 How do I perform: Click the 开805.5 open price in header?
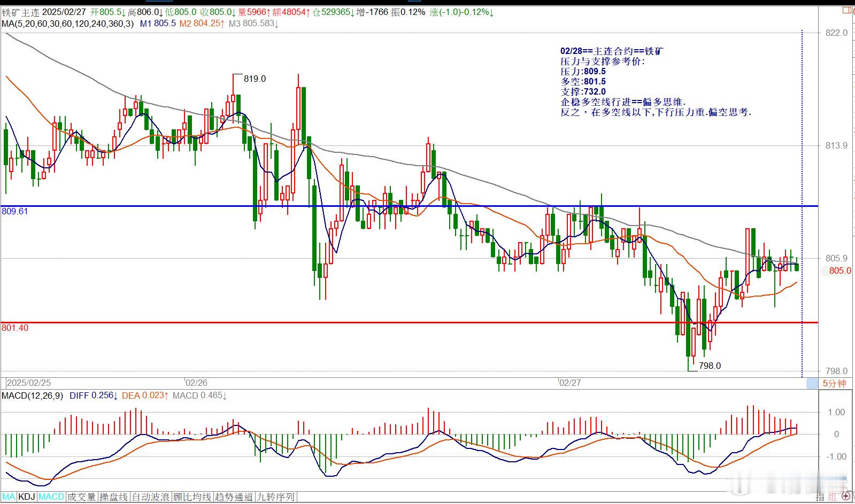click(107, 12)
